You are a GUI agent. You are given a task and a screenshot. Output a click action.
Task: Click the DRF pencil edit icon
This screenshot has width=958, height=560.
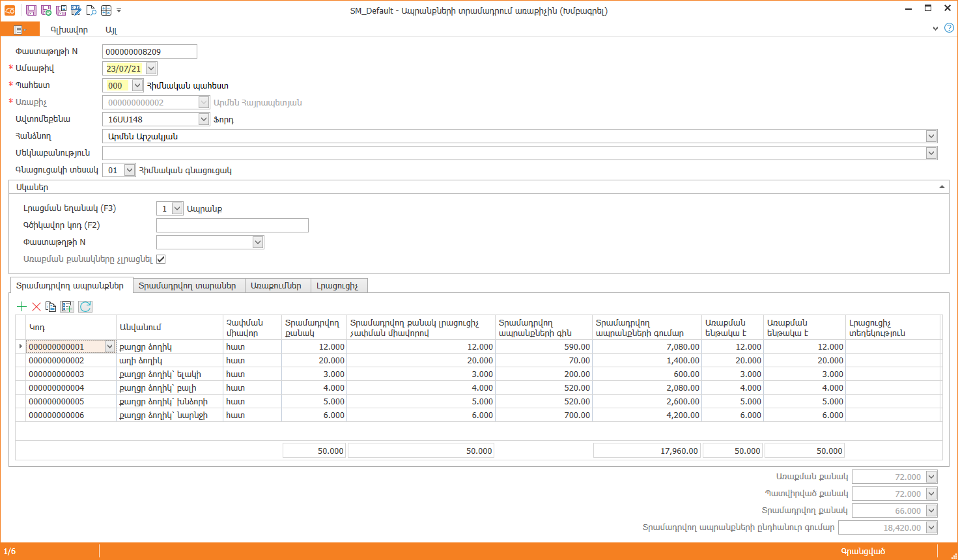76,10
